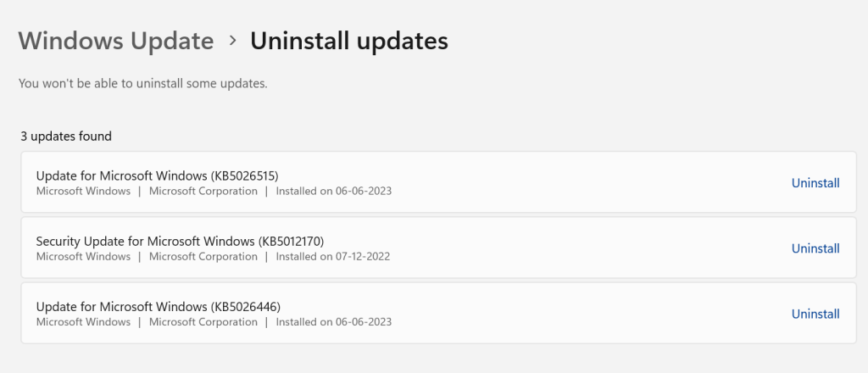Click the install date of KB5026515
The image size is (868, 373).
click(x=334, y=192)
